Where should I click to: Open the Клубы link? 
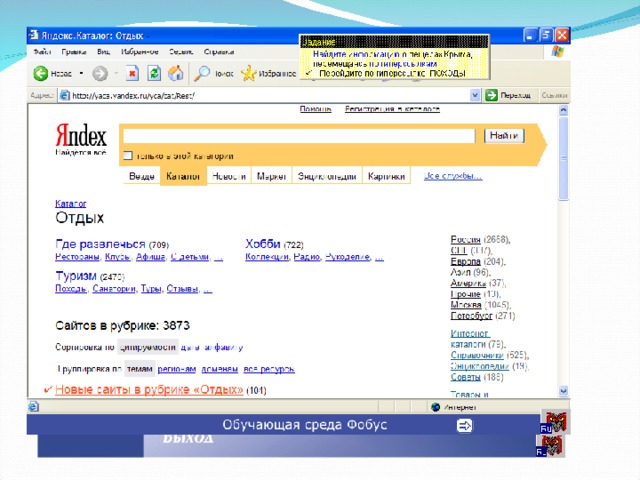(118, 257)
